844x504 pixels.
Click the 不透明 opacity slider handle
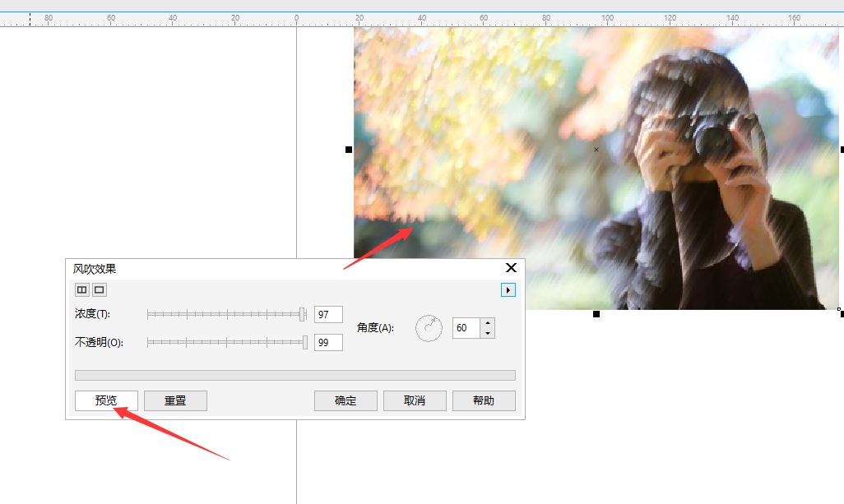pyautogui.click(x=305, y=342)
